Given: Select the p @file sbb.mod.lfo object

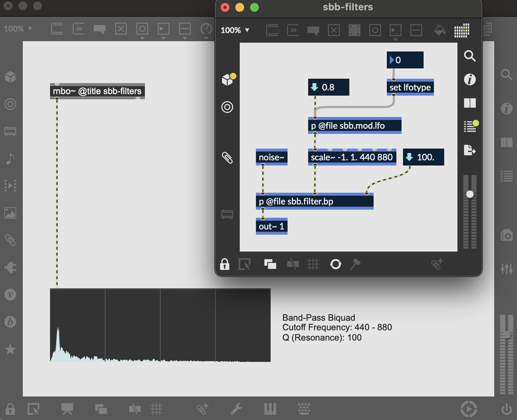Looking at the screenshot, I should [354, 125].
